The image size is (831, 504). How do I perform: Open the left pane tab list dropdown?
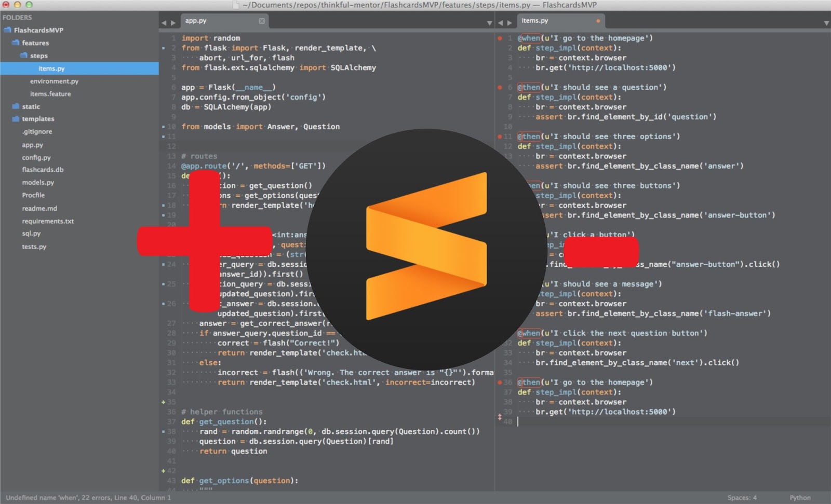pyautogui.click(x=489, y=23)
